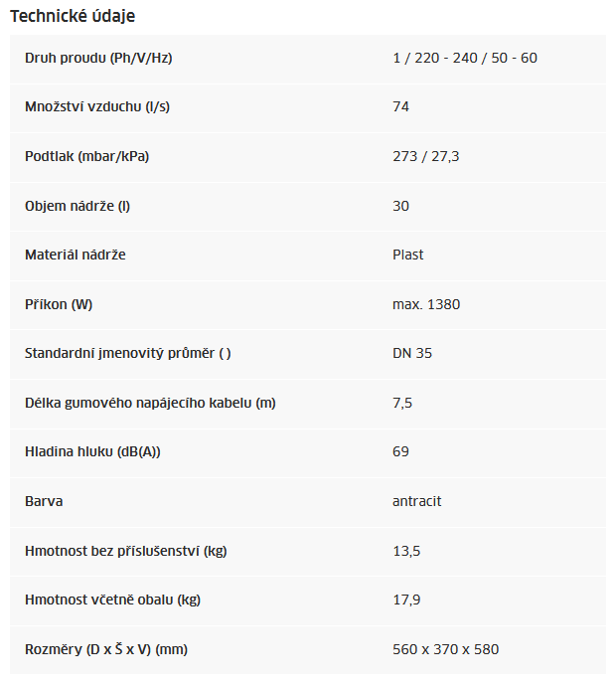Viewport: 616px width, 687px height.
Task: Click the Standardní jmenovitý průměr label
Action: (128, 353)
